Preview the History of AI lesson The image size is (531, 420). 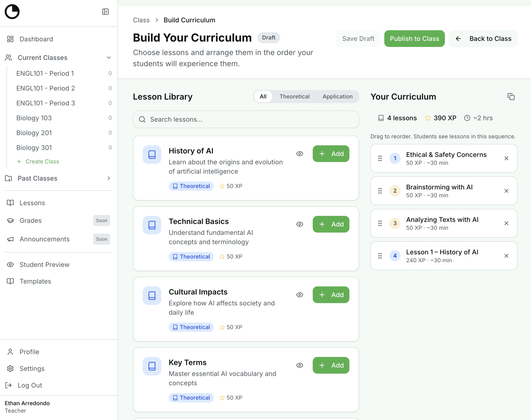pyautogui.click(x=299, y=154)
